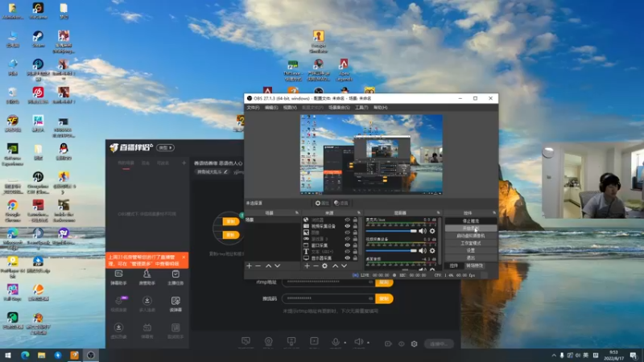Remove the selected source with the minus icon in the OBS Sources panel
The height and width of the screenshot is (362, 644).
click(x=316, y=266)
